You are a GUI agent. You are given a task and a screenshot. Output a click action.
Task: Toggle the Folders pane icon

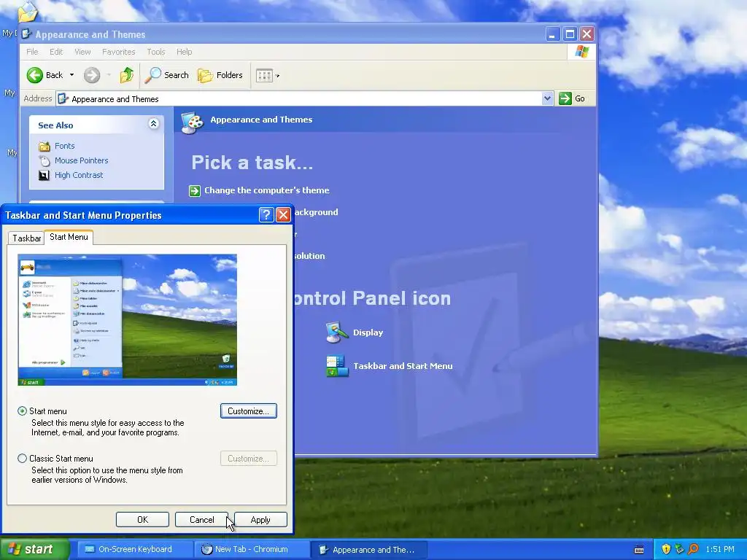(205, 75)
